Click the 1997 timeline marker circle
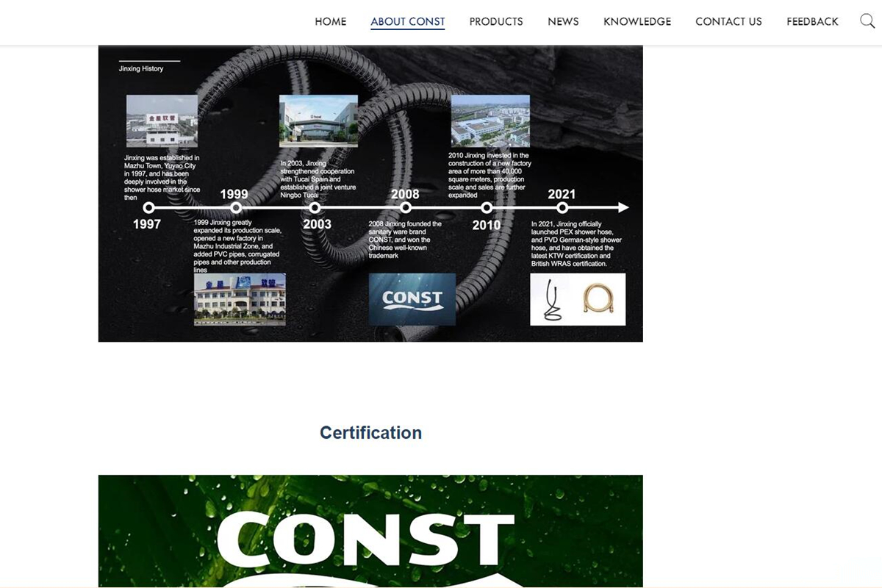The image size is (882, 588). [x=148, y=208]
